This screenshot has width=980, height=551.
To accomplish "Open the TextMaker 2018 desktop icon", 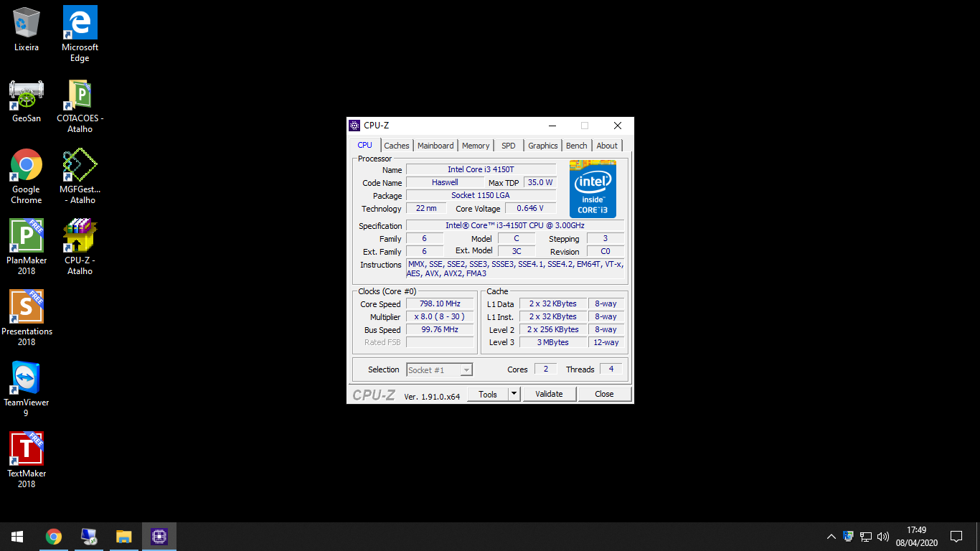I will pos(27,460).
